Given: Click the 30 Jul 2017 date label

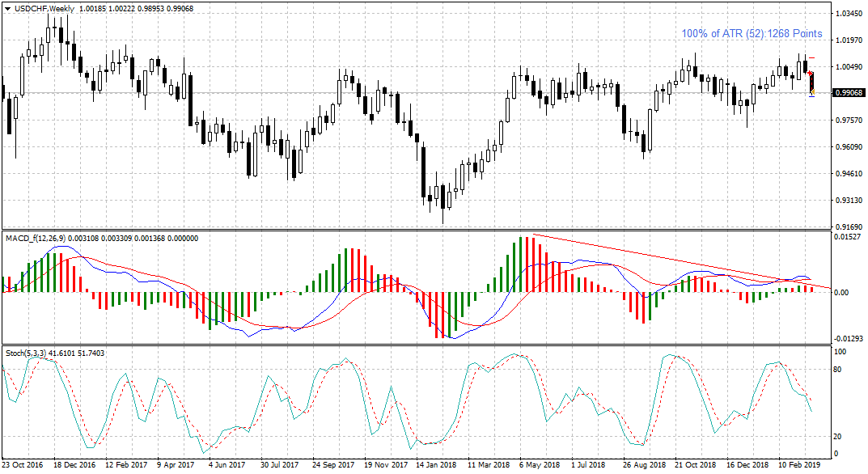Looking at the screenshot, I should pos(280,464).
